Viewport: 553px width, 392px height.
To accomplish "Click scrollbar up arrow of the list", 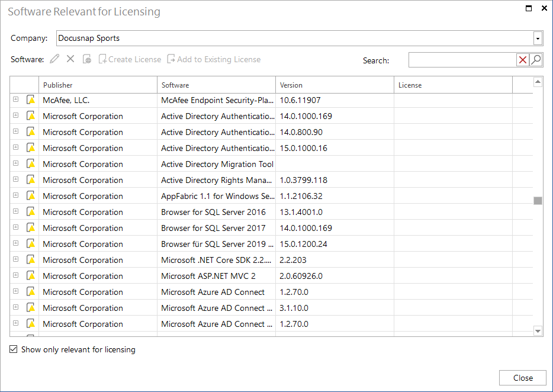I will 538,82.
